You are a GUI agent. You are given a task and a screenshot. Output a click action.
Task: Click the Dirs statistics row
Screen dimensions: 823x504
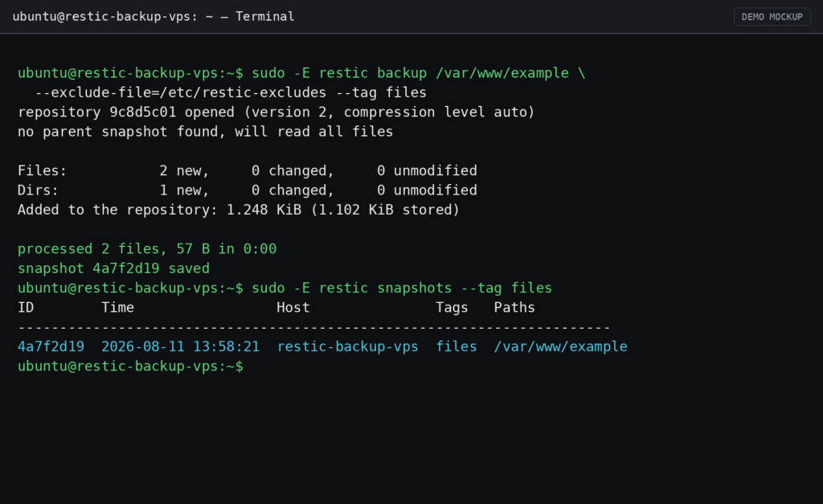[248, 190]
